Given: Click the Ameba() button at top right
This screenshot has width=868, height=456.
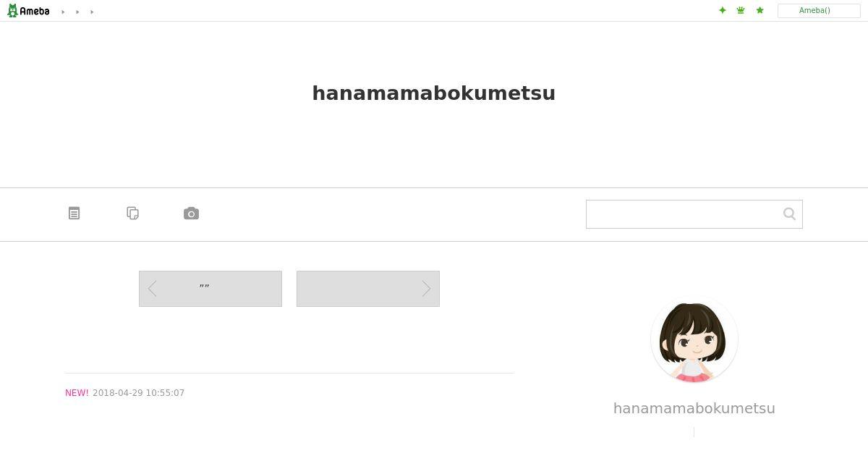Looking at the screenshot, I should coord(818,11).
